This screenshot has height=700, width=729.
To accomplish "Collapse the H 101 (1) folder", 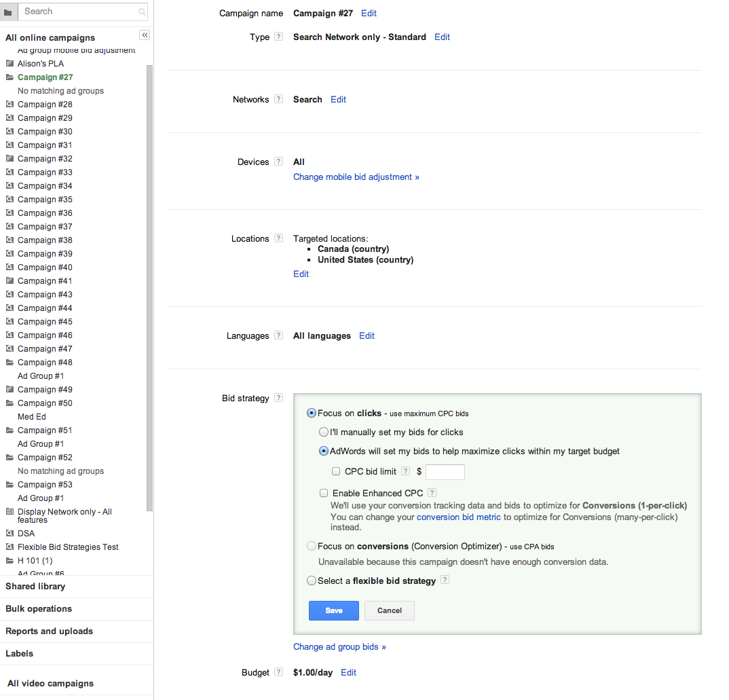I will (x=10, y=561).
